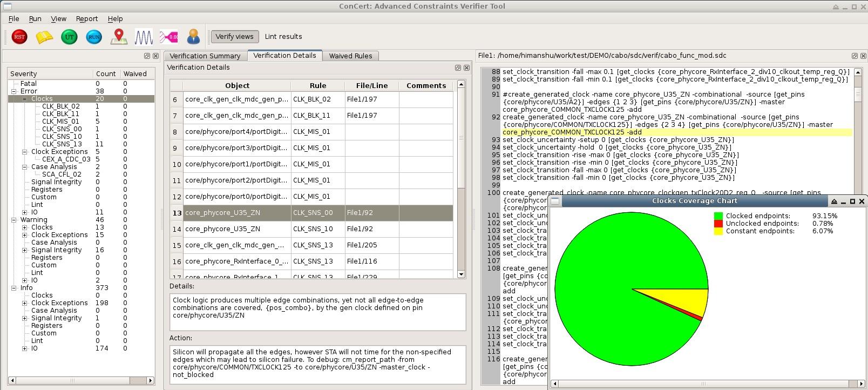Open the yellow book icon in toolbar
This screenshot has height=390, width=868.
click(x=44, y=37)
